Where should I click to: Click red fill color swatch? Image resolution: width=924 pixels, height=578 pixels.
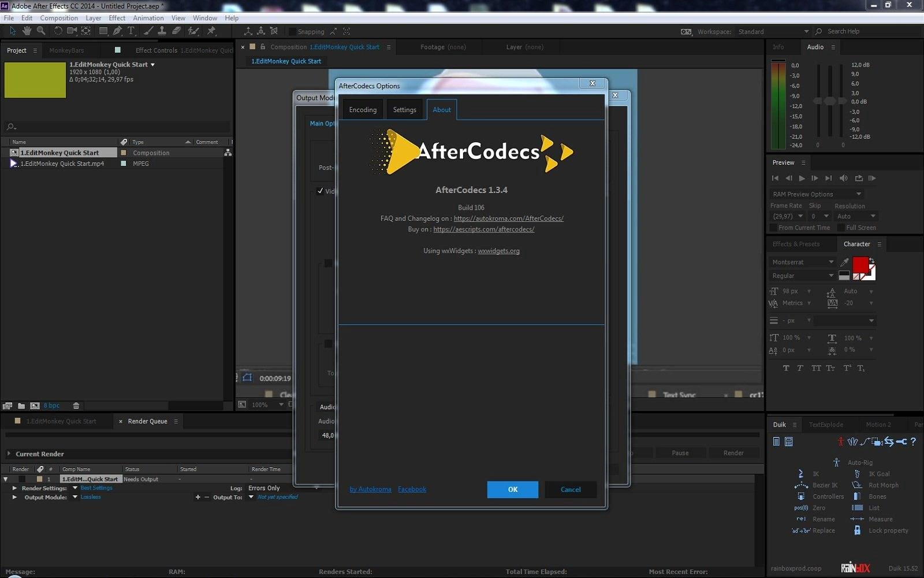860,265
